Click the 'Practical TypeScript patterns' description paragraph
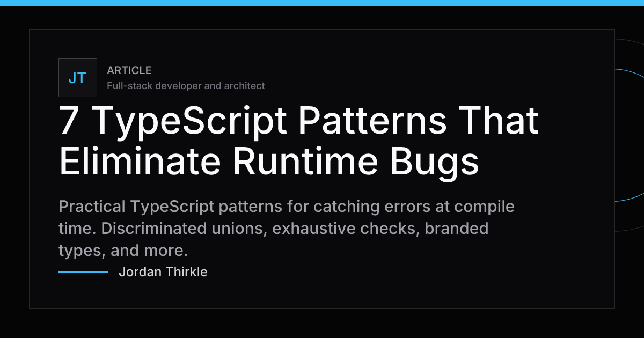Screen dimensions: 644x338 (287, 229)
